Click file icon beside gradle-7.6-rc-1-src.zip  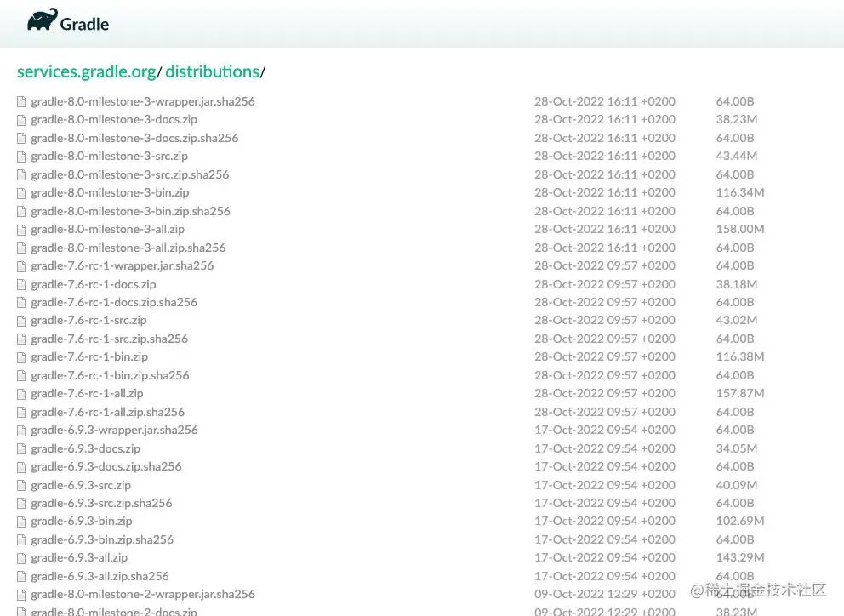(x=21, y=322)
